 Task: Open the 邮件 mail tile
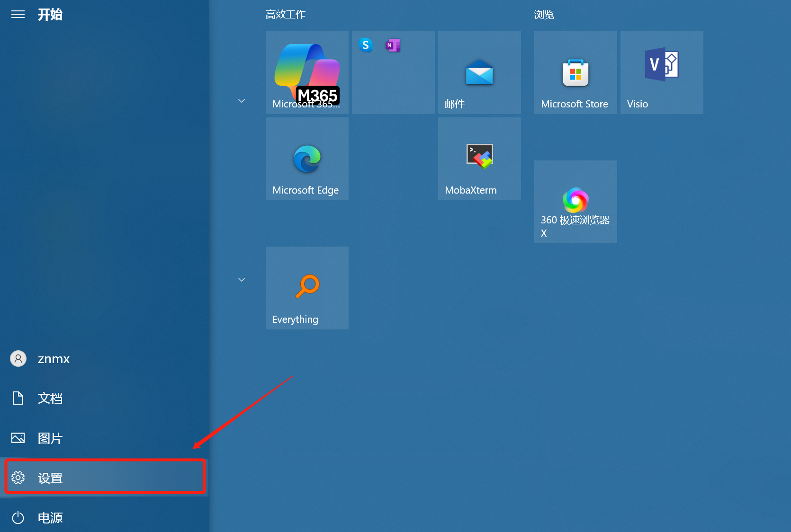click(479, 72)
